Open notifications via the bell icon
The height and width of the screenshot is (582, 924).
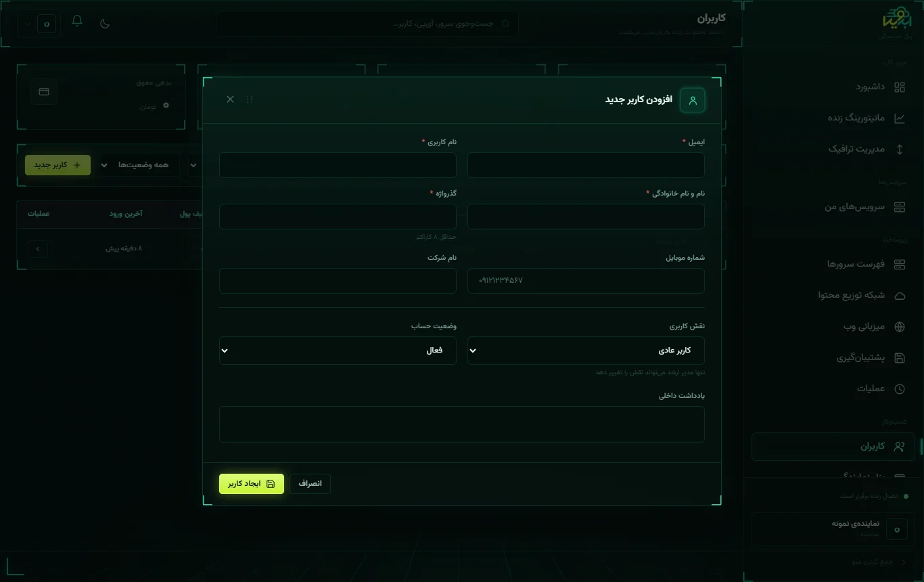(x=77, y=21)
